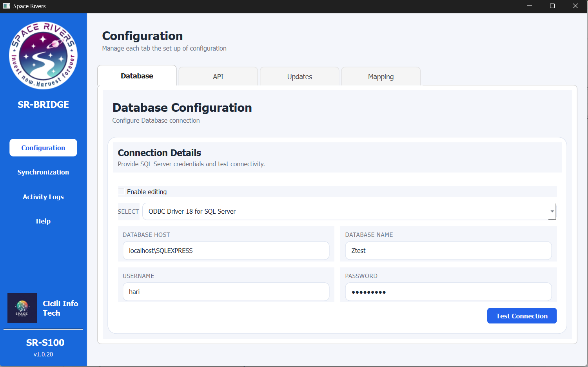Open the ODBC driver dropdown
The width and height of the screenshot is (588, 367).
[349, 211]
